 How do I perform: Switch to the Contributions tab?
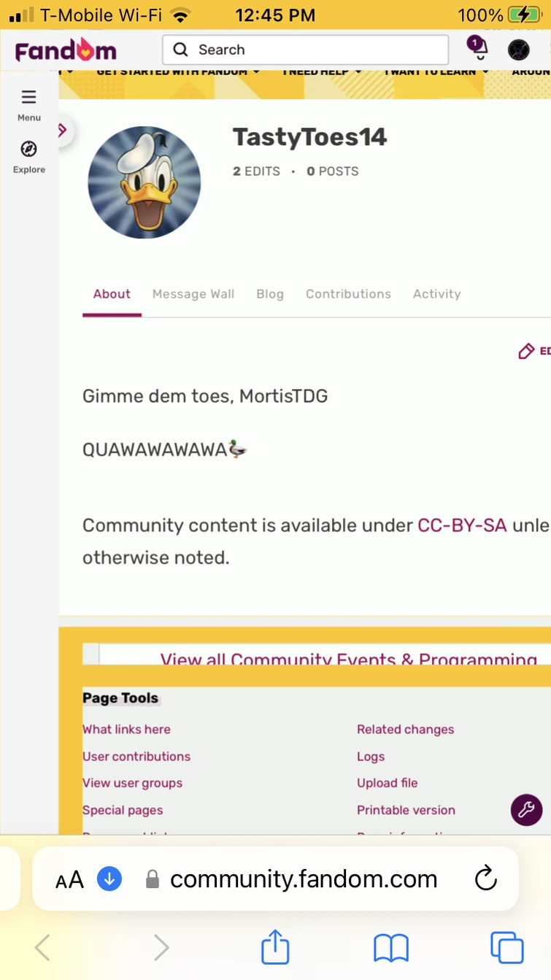pos(348,294)
